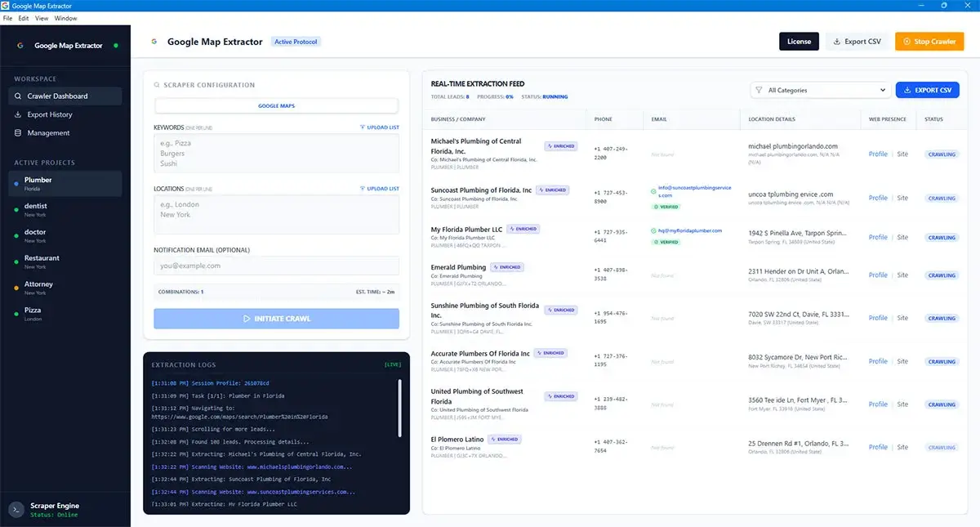The image size is (980, 527).
Task: Click Enriched badge for My Florida Plumber LLC
Action: pyautogui.click(x=523, y=229)
